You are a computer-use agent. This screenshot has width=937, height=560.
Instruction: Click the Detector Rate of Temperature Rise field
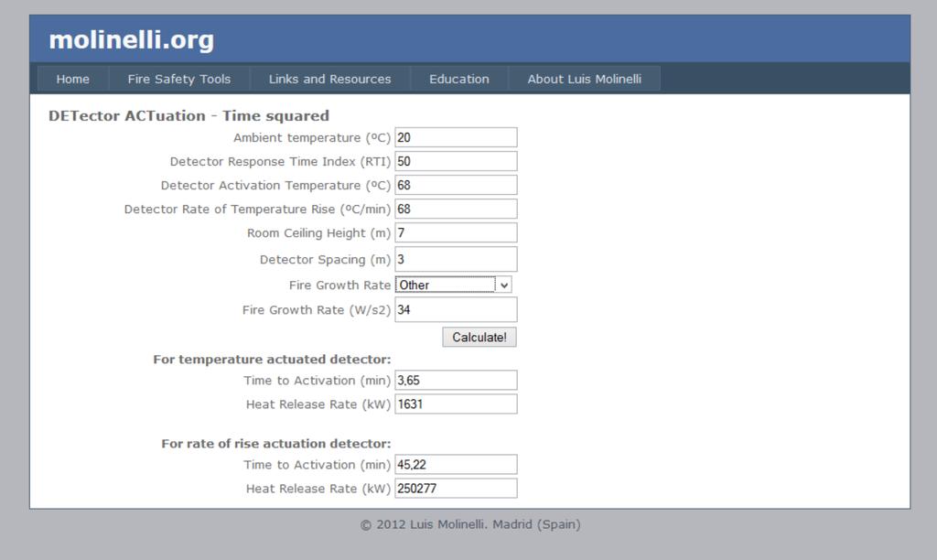(x=456, y=210)
